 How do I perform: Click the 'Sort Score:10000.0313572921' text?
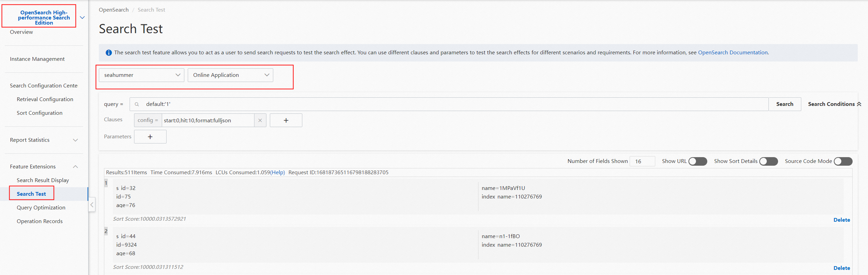(x=149, y=219)
